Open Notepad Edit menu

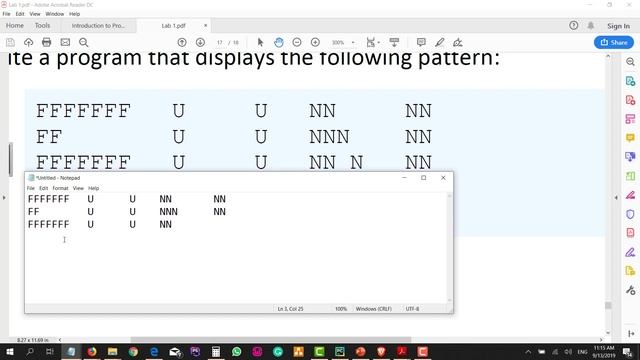point(44,188)
